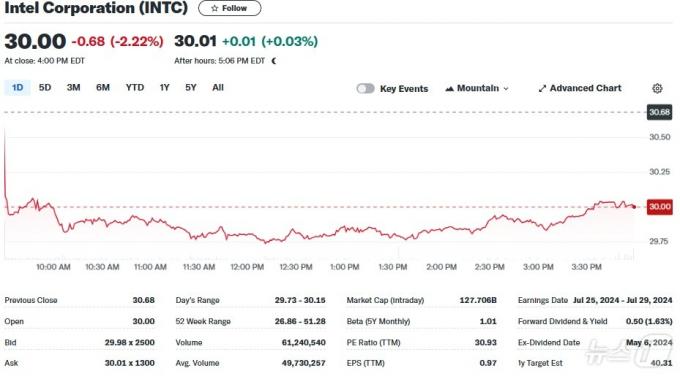This screenshot has width=680, height=376.
Task: Click the red dot at chart line end
Action: tap(634, 207)
